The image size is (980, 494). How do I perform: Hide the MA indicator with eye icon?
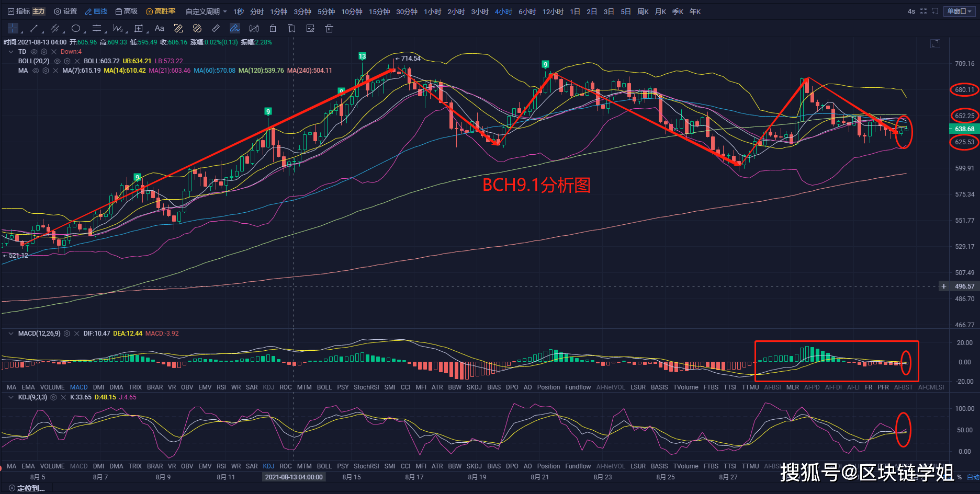click(x=36, y=71)
